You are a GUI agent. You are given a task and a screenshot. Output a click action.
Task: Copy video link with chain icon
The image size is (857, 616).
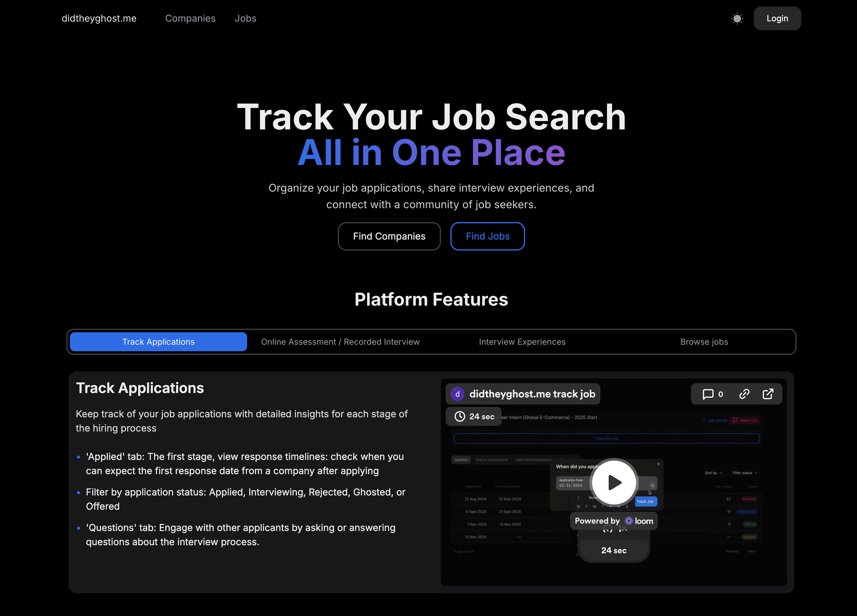click(744, 394)
